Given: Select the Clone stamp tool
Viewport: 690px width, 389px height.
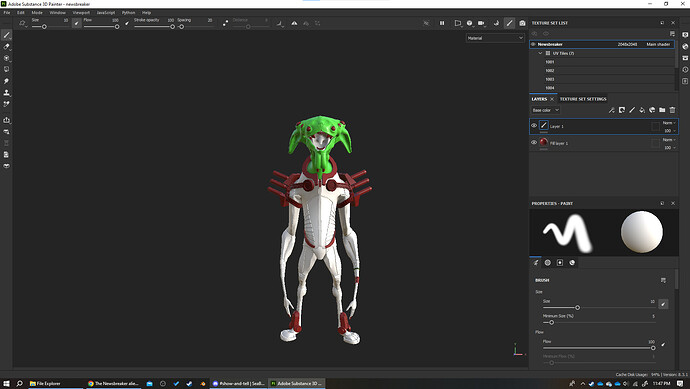Looking at the screenshot, I should (x=7, y=92).
